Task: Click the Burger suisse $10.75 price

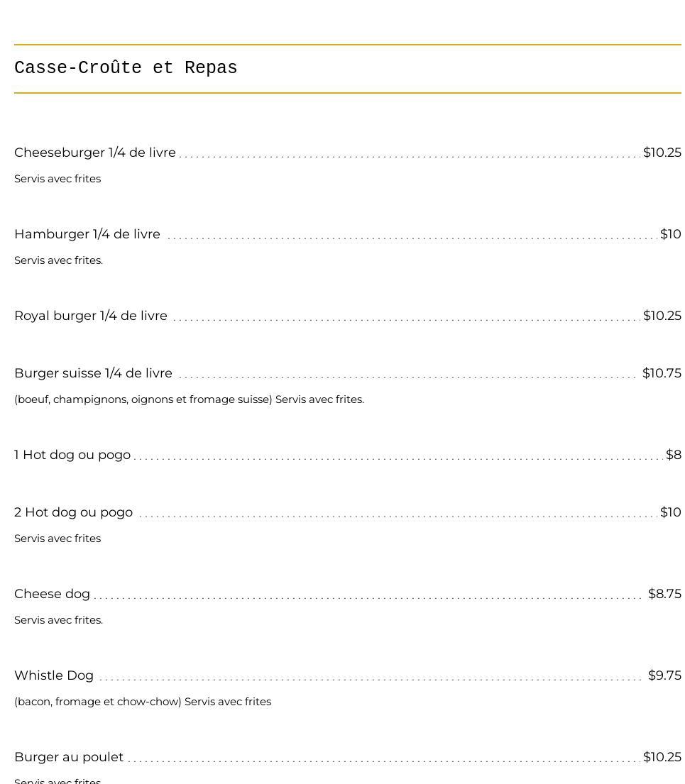Action: [662, 373]
